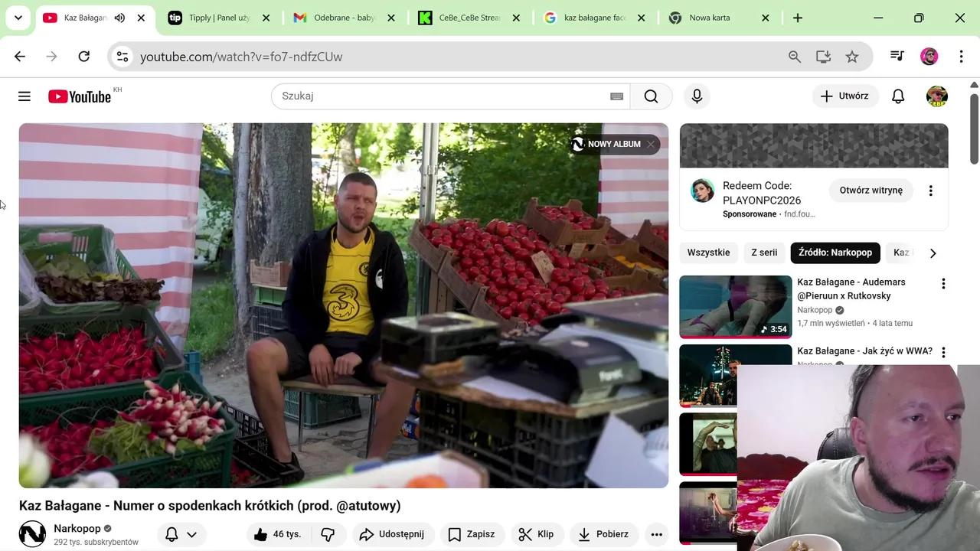The height and width of the screenshot is (551, 980).
Task: Click the page vertical scrollbar
Action: coord(974,129)
